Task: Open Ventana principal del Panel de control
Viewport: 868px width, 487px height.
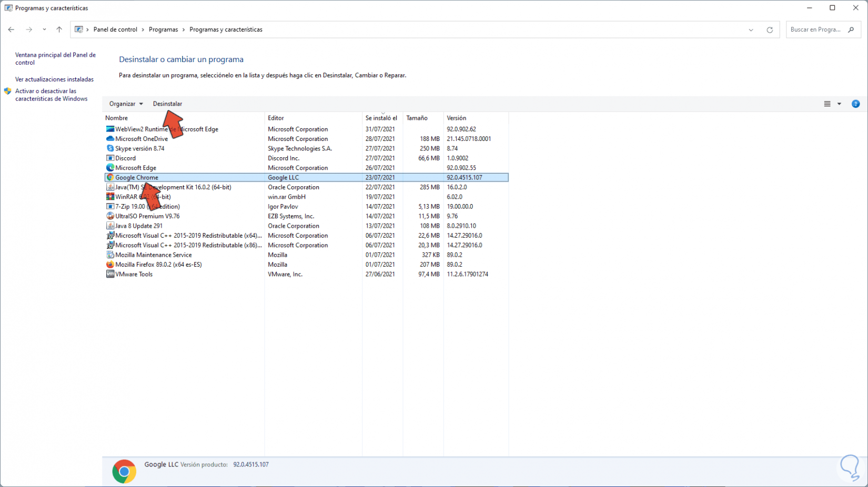Action: point(55,58)
